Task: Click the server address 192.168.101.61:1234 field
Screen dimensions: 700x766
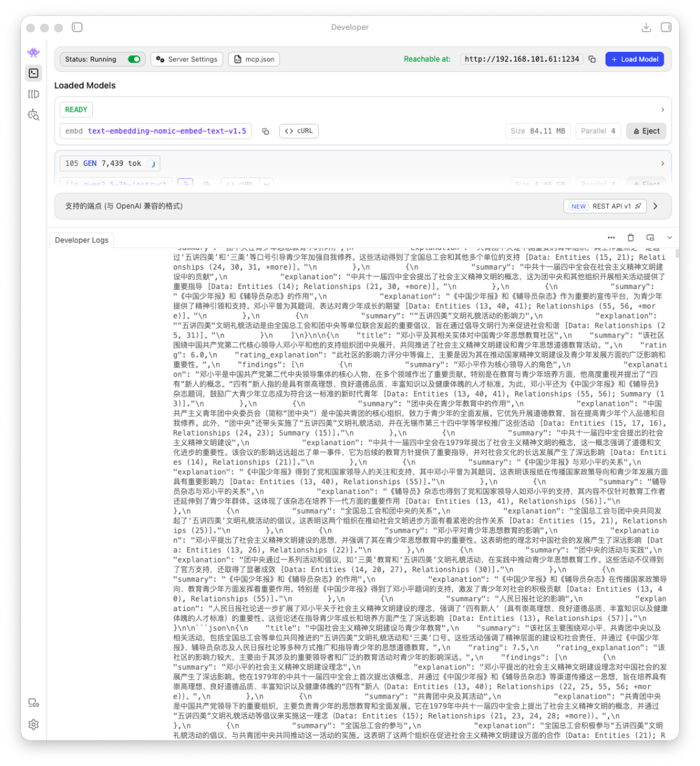Action: tap(522, 59)
